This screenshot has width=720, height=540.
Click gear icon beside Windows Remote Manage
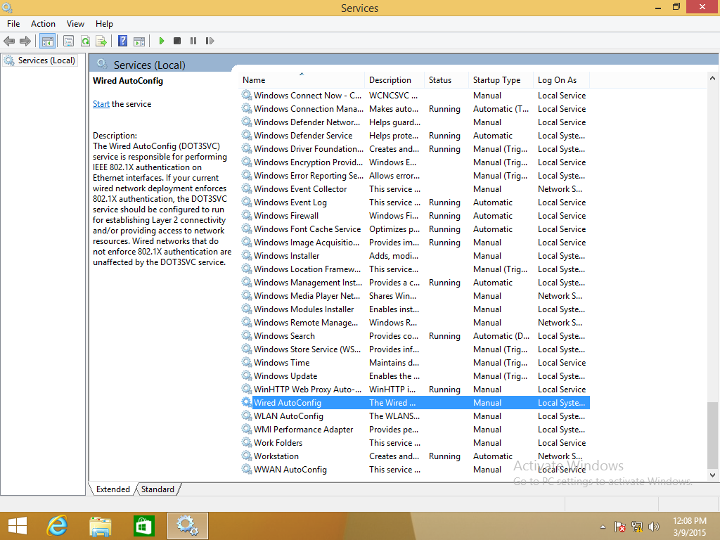(x=247, y=322)
